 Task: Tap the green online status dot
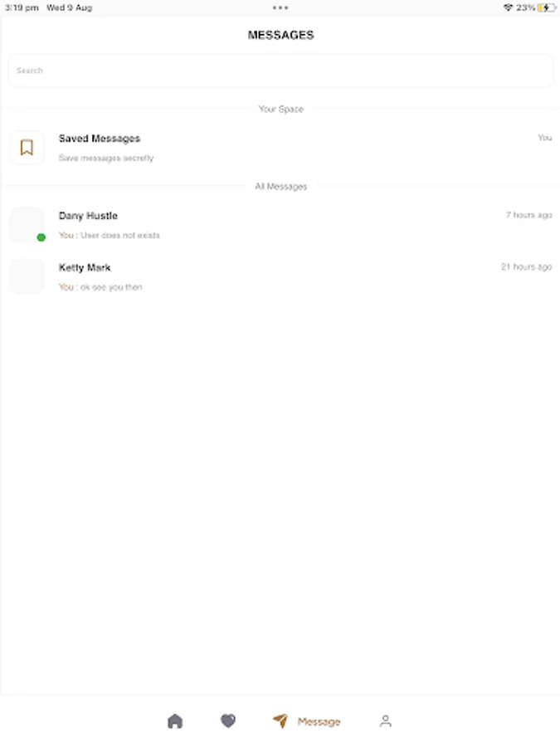coord(41,237)
